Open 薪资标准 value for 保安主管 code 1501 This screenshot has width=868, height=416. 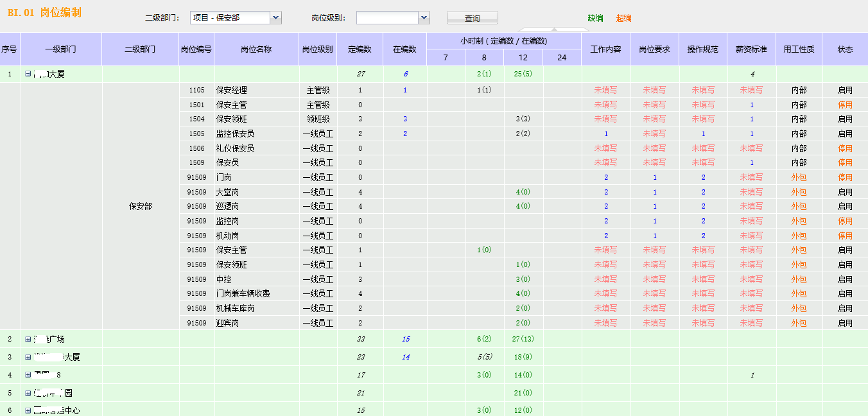click(751, 105)
